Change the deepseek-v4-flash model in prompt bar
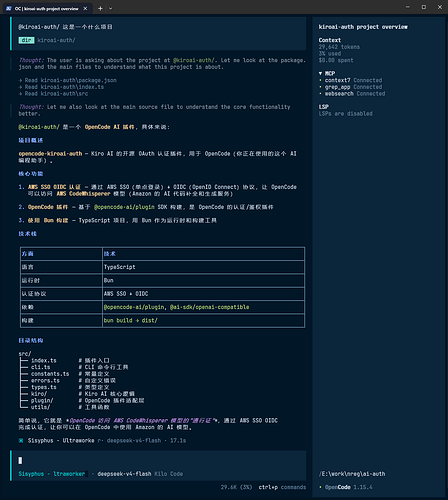The width and height of the screenshot is (448, 500). point(124,474)
